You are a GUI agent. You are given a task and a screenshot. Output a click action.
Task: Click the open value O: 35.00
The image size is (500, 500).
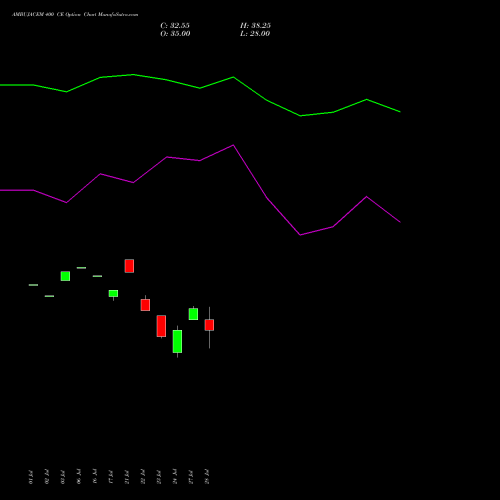175,34
